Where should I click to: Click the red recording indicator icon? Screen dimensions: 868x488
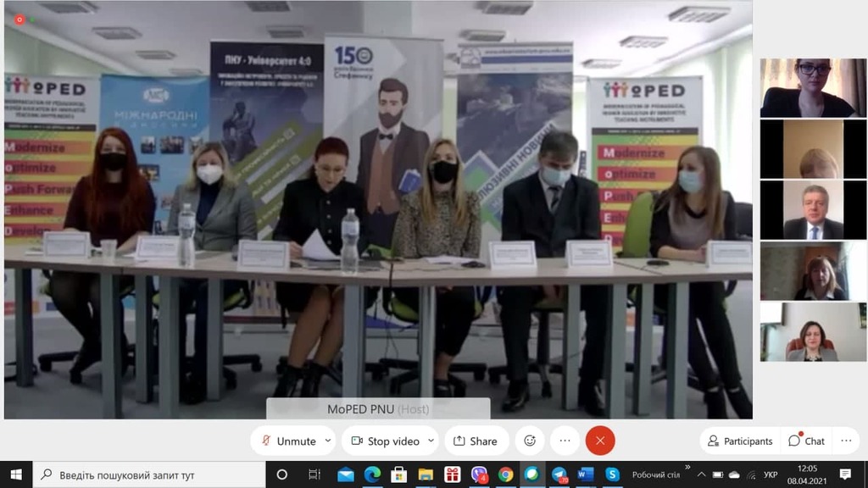click(19, 20)
